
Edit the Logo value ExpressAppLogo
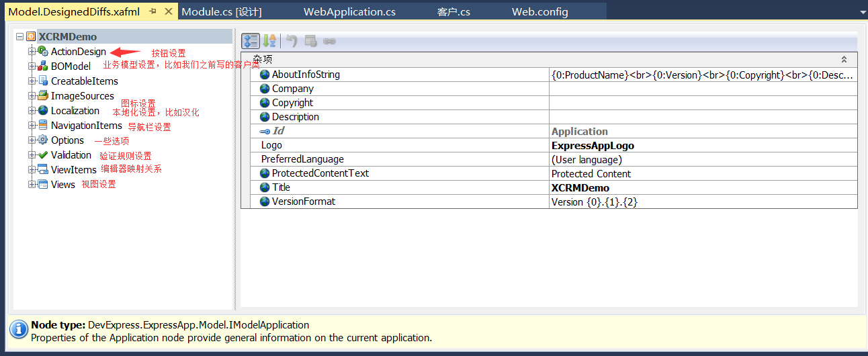pos(703,145)
